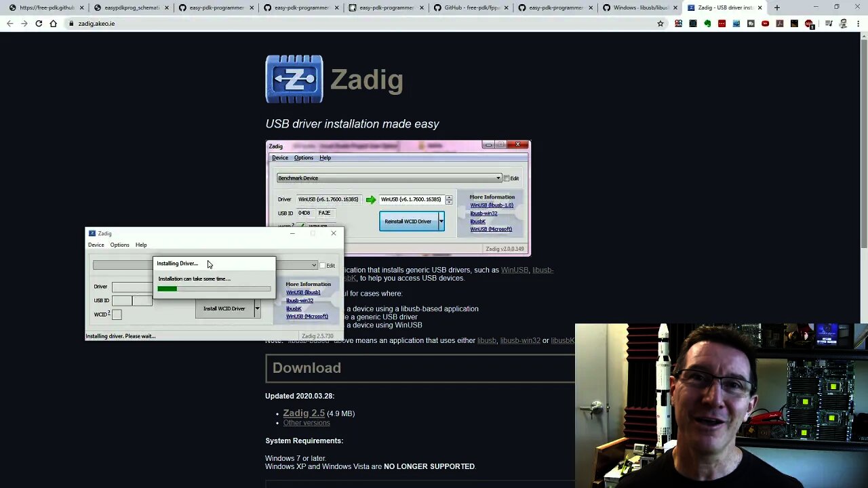The width and height of the screenshot is (868, 488).
Task: Toggle the Edit checkbox in Zadig window
Action: pyautogui.click(x=323, y=265)
